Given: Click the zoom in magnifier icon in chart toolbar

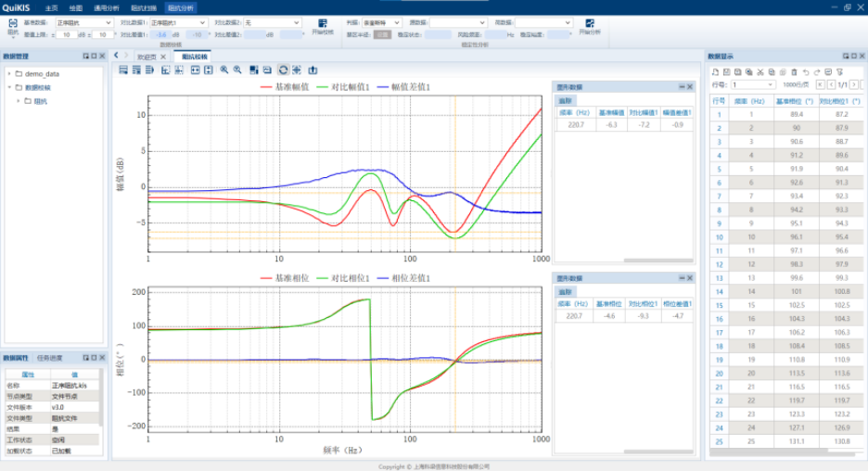Looking at the screenshot, I should pos(224,70).
